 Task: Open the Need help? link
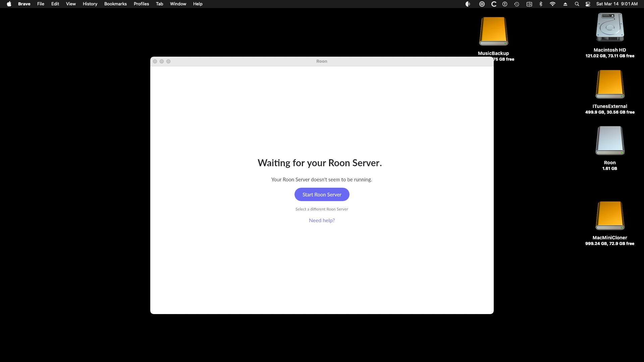click(322, 220)
